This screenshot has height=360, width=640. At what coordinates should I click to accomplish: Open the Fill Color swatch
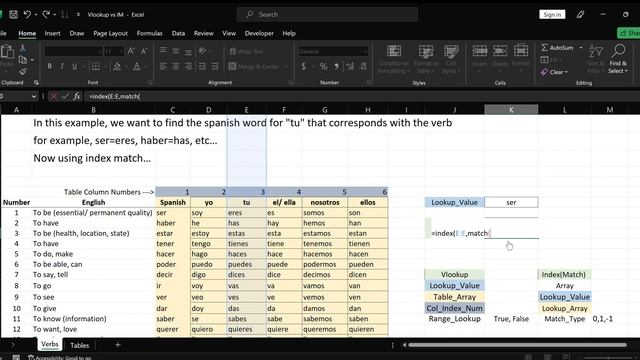pos(117,66)
